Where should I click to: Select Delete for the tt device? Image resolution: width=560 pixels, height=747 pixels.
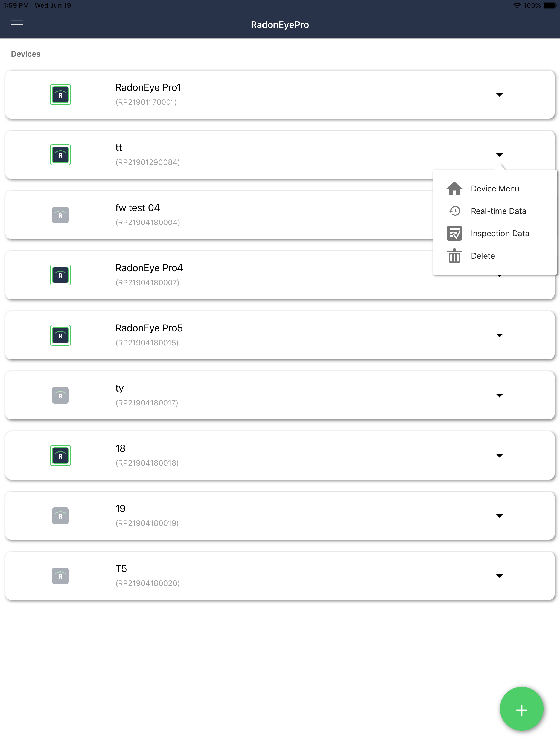(483, 256)
